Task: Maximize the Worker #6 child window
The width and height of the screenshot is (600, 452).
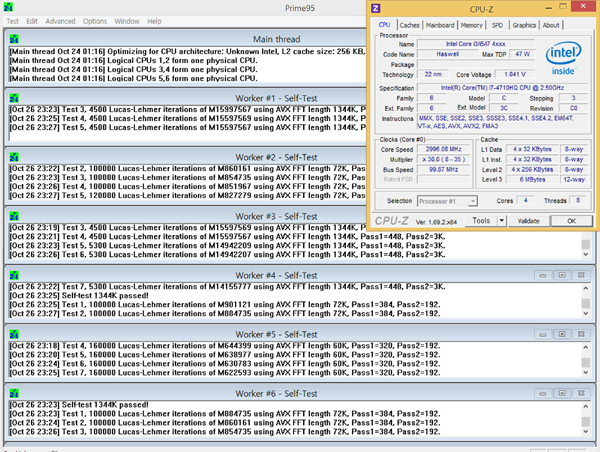Action: tap(562, 393)
